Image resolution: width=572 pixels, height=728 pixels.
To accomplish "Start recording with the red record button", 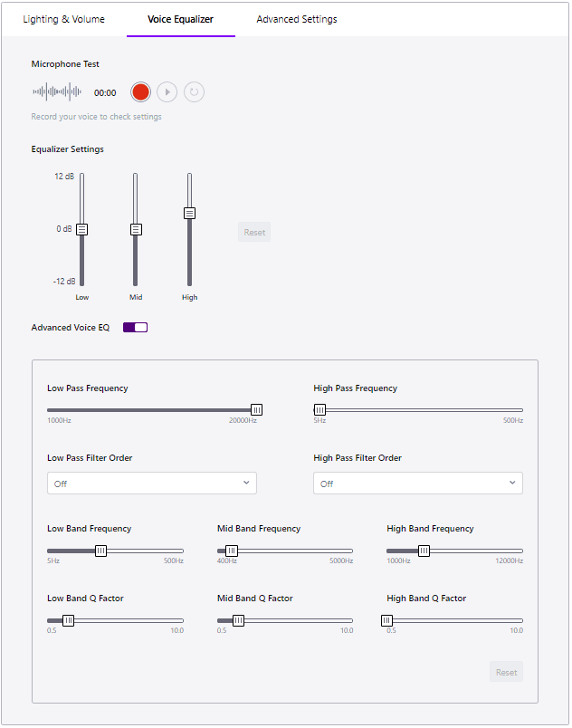I will click(x=140, y=91).
